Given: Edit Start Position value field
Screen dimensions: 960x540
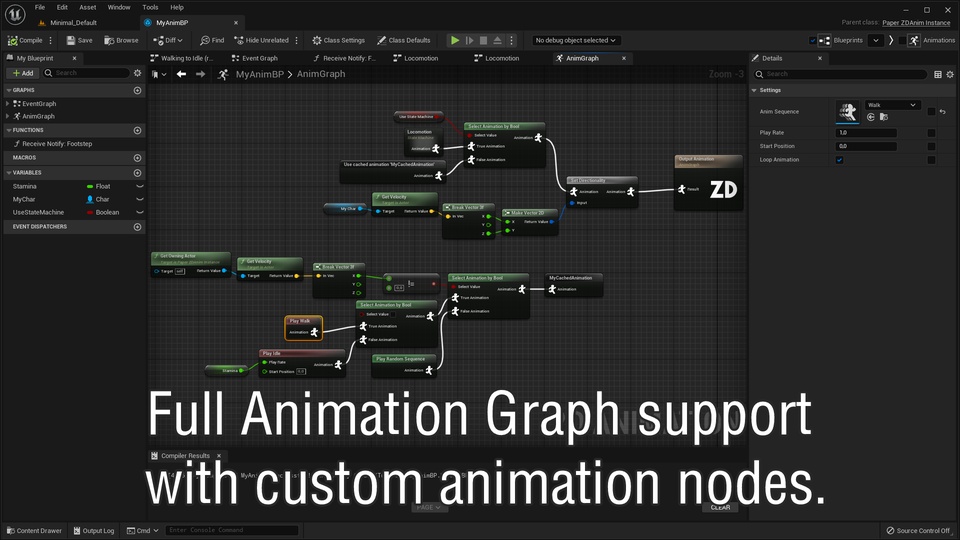Looking at the screenshot, I should point(866,146).
